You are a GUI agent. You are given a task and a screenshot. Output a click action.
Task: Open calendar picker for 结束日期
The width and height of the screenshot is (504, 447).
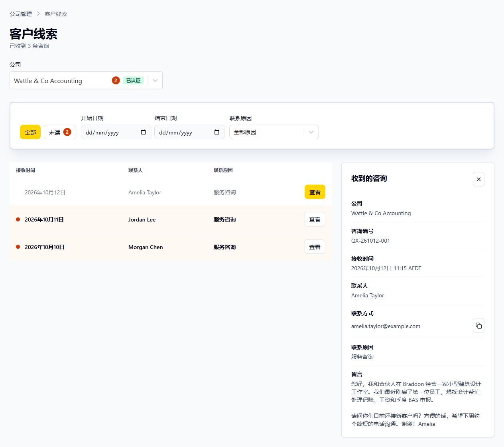[x=217, y=132]
